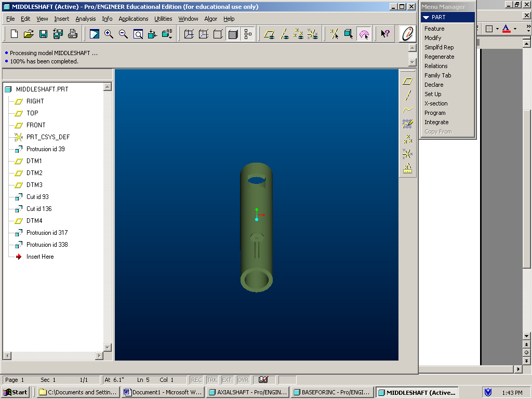Click the analysis datum feature icon

(x=407, y=168)
